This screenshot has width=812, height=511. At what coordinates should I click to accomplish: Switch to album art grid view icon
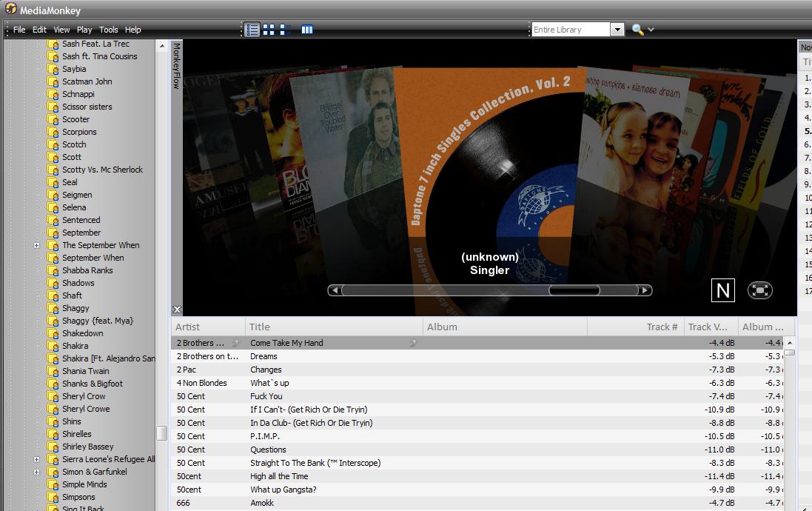point(269,30)
